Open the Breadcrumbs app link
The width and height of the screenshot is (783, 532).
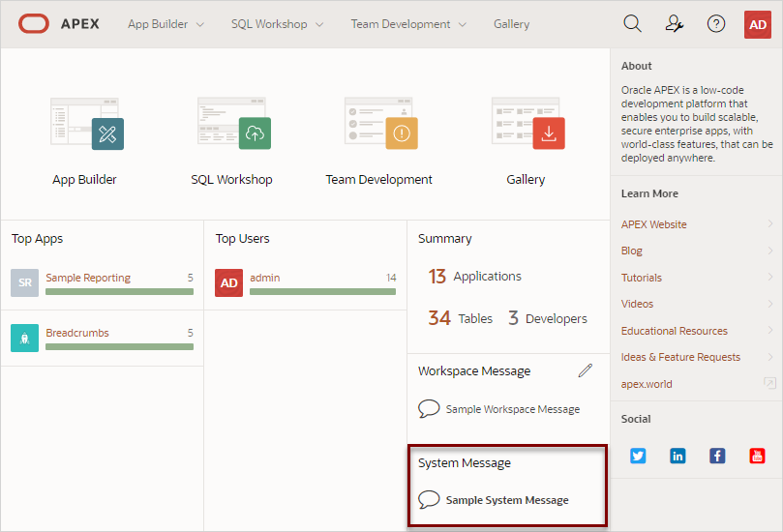77,333
